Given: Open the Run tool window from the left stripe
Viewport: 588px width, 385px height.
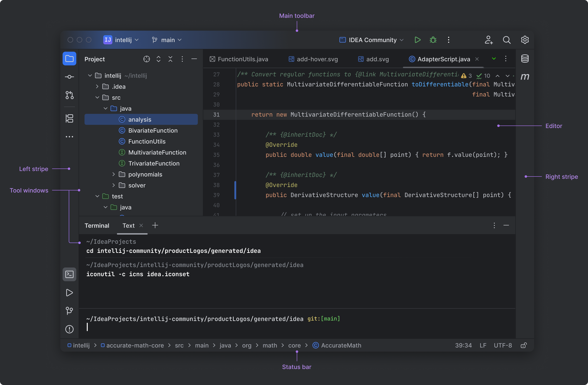Looking at the screenshot, I should pyautogui.click(x=69, y=293).
